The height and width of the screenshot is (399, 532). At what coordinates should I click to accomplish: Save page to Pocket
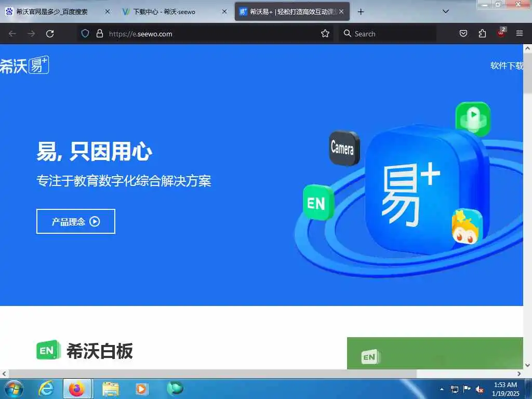click(x=463, y=33)
